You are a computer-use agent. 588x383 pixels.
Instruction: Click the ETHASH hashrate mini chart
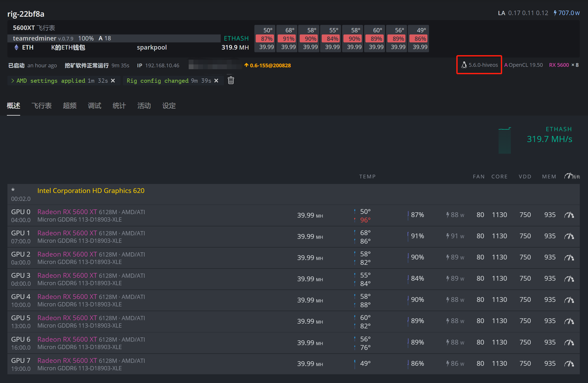pos(505,140)
